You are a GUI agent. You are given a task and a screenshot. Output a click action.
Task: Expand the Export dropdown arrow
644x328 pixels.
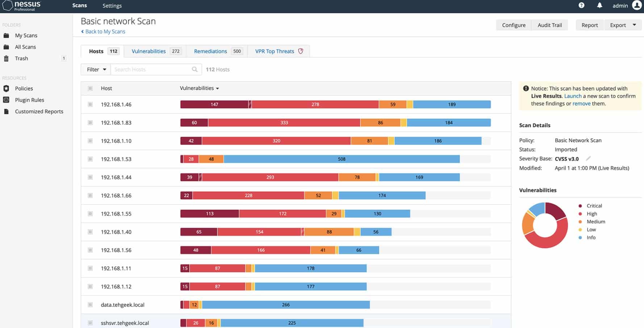[634, 25]
